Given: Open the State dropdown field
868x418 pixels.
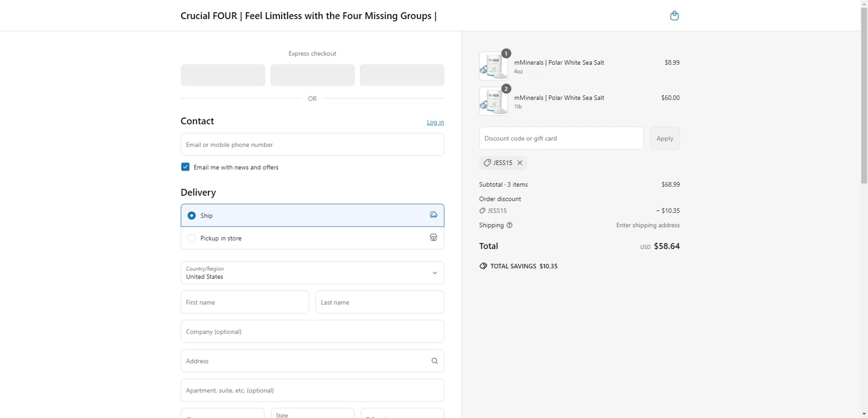Looking at the screenshot, I should coord(312,413).
